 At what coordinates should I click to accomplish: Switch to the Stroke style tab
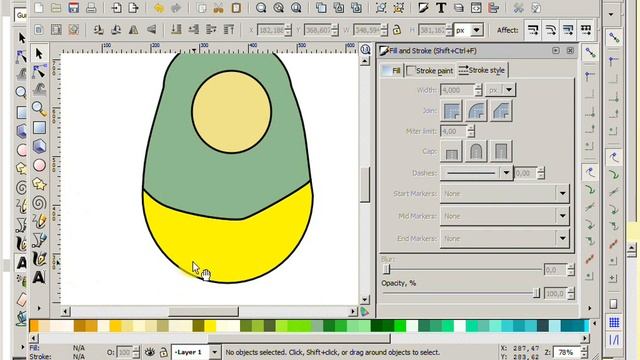click(482, 70)
